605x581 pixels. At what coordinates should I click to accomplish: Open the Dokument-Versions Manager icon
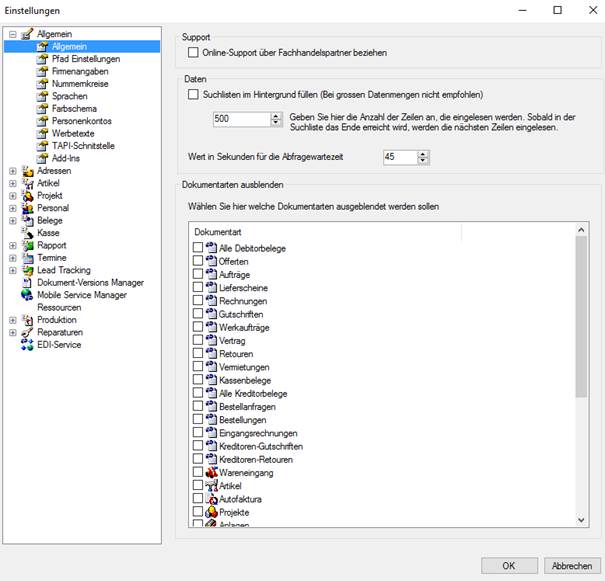(x=27, y=283)
